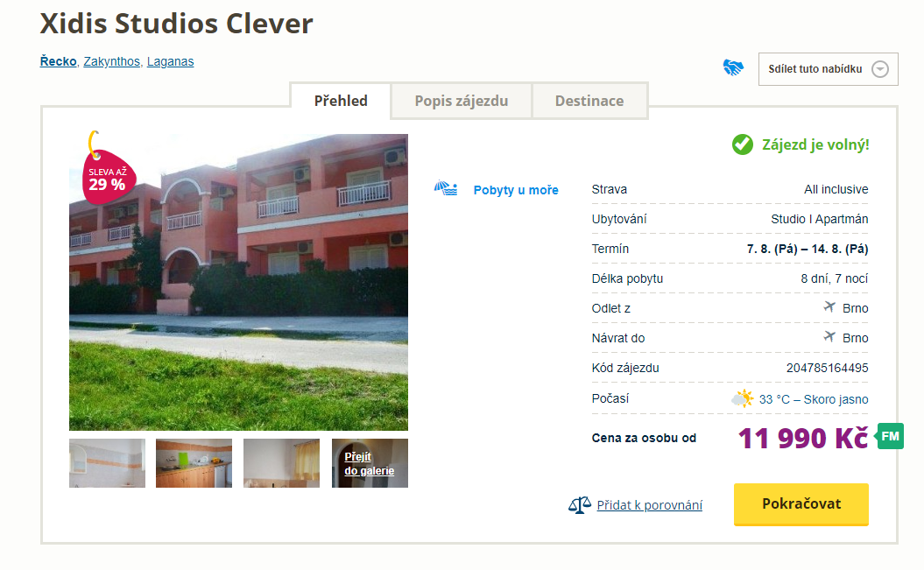The image size is (924, 570).
Task: Click the airplane icon next to Odlet z
Action: [829, 306]
